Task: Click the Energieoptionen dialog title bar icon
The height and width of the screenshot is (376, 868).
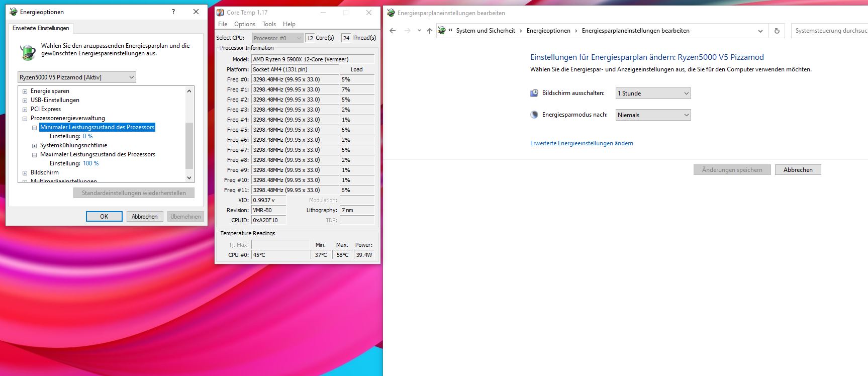Action: [x=13, y=12]
